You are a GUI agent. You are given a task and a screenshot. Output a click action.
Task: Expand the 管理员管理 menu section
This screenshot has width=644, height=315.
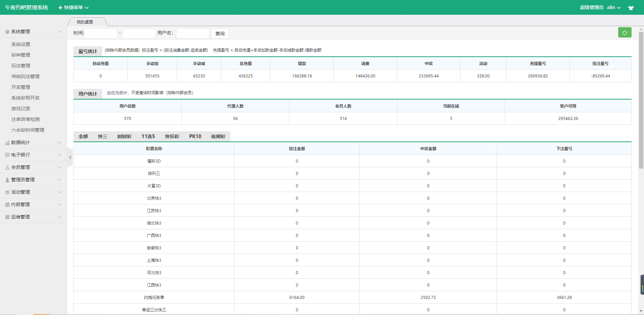click(x=33, y=180)
